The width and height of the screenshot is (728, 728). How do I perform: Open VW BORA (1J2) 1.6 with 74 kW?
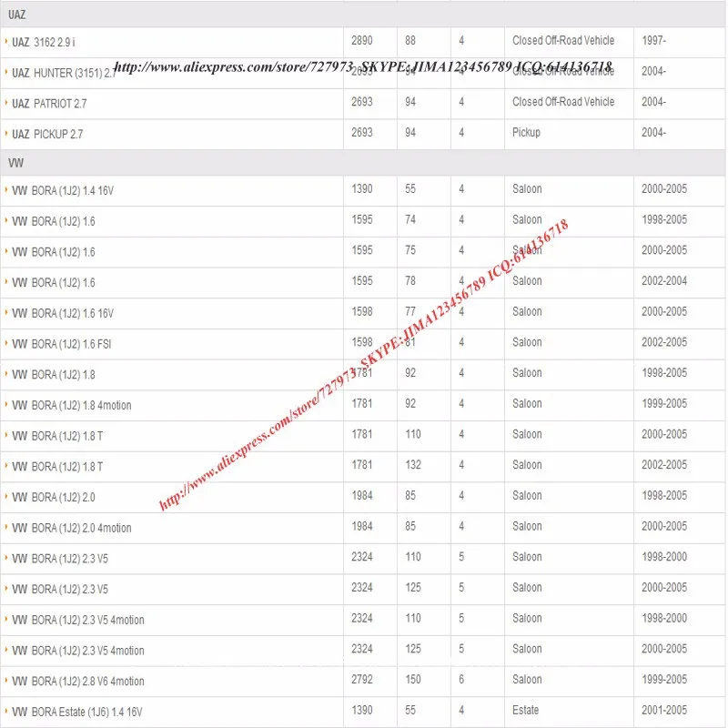54,221
